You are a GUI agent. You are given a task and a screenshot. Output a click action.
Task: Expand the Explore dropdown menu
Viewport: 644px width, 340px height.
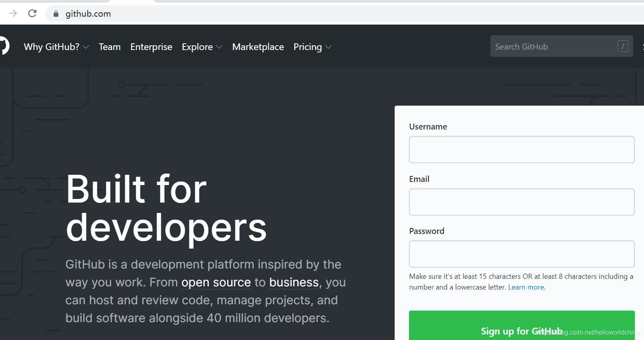(x=202, y=47)
